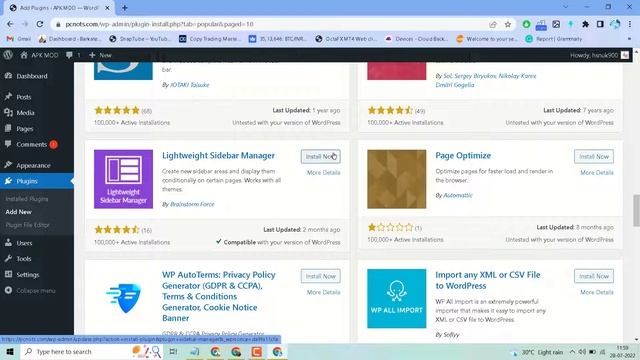Click the browser address bar
Viewport: 640px width, 360px height.
click(269, 24)
